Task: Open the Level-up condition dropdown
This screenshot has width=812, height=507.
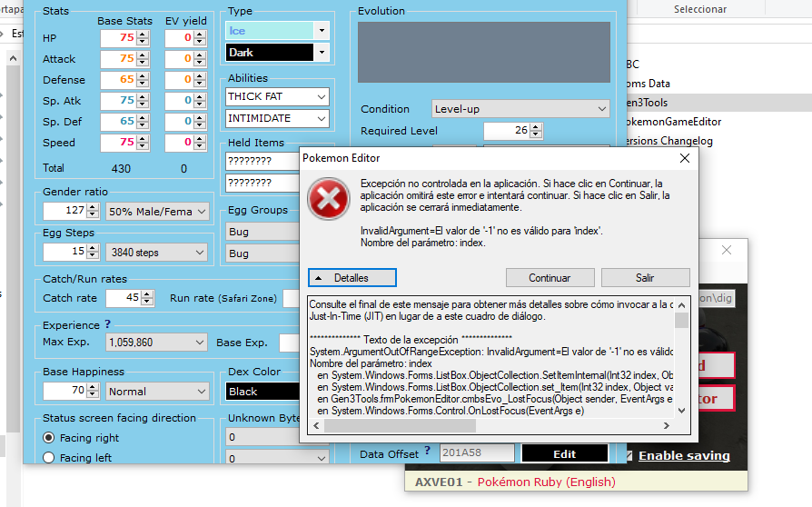Action: pyautogui.click(x=601, y=109)
